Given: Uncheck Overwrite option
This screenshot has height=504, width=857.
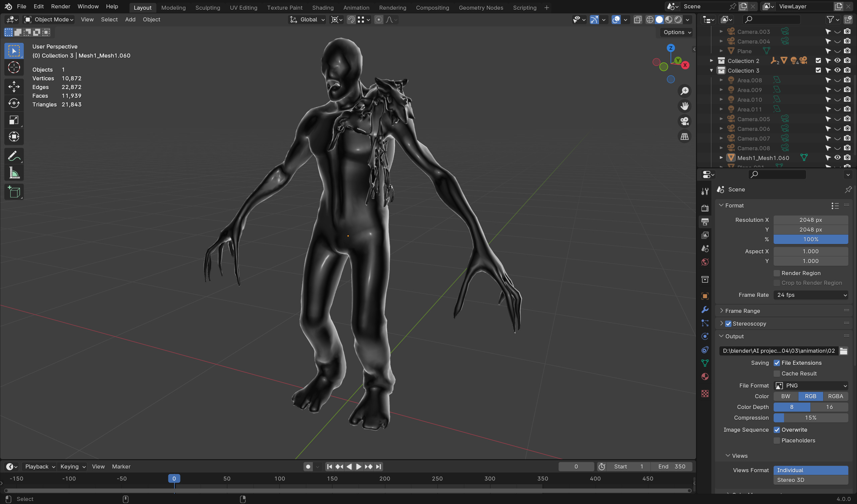Looking at the screenshot, I should 777,430.
